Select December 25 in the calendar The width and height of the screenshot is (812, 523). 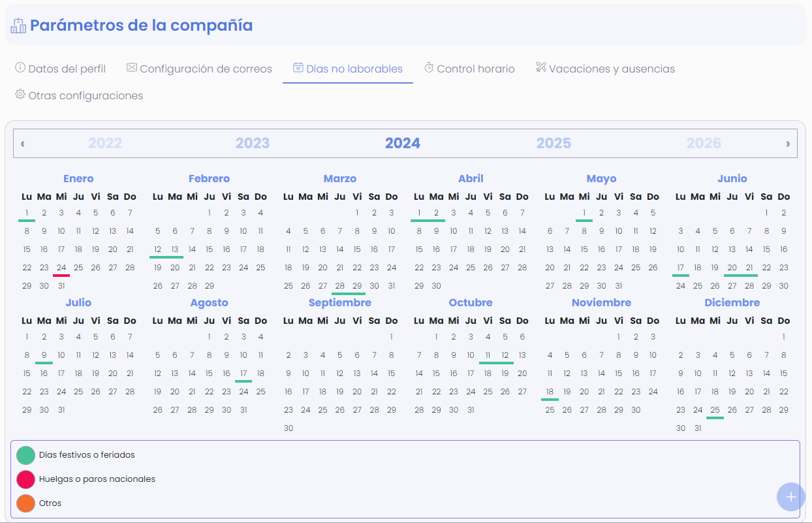coord(715,409)
